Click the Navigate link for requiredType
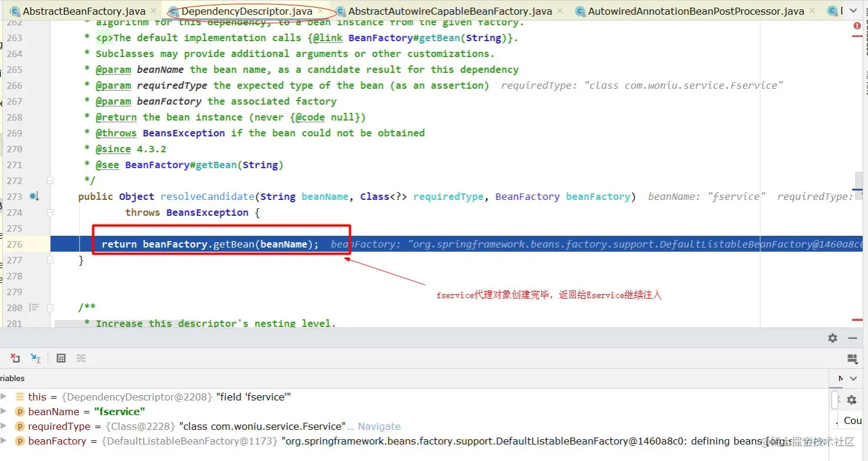The image size is (868, 461). click(x=379, y=426)
